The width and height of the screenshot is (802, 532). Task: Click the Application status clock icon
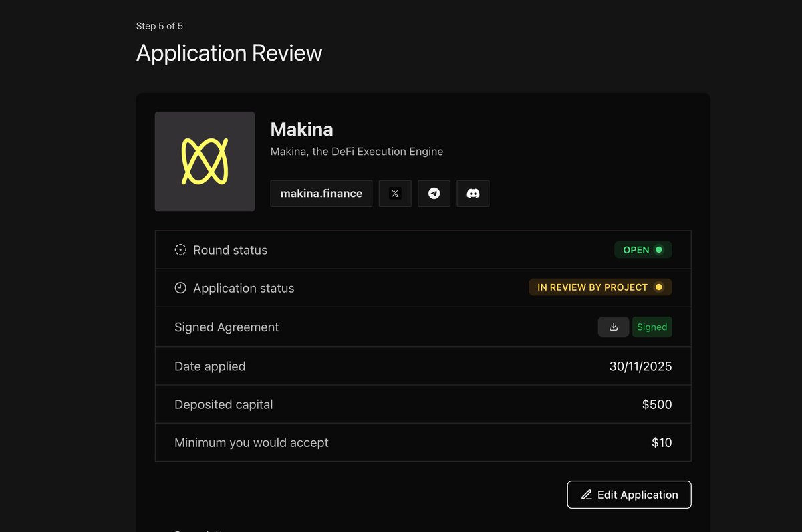point(180,288)
